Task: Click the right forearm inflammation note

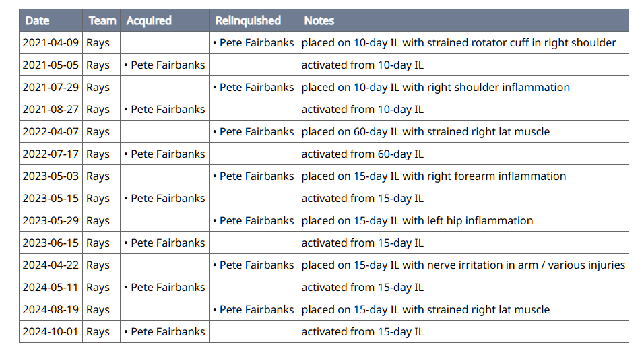Action: [433, 176]
